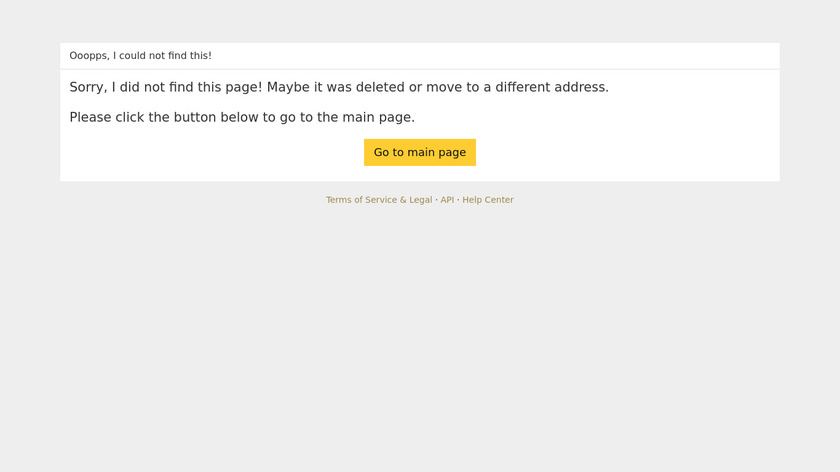Click the 'Sorry, I did not find this page!' sentence
The width and height of the screenshot is (840, 472).
coord(165,87)
